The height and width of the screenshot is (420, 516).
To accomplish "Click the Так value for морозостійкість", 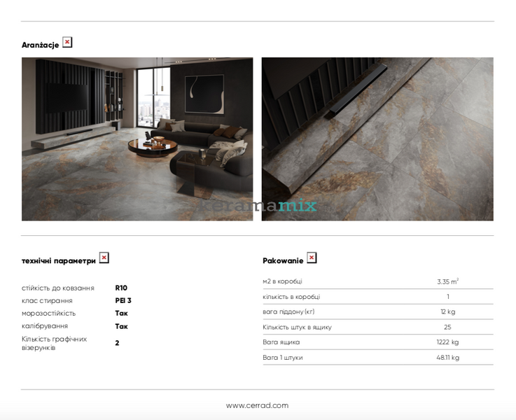I will pos(121,313).
